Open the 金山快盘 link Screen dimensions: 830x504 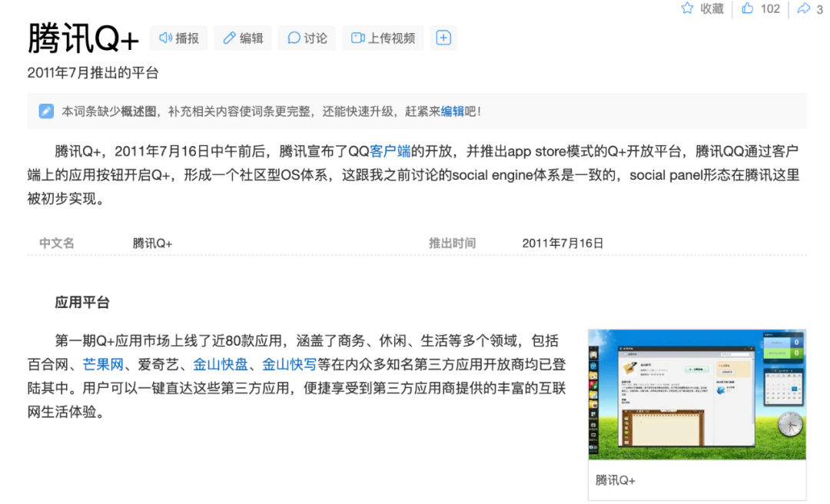(x=221, y=364)
